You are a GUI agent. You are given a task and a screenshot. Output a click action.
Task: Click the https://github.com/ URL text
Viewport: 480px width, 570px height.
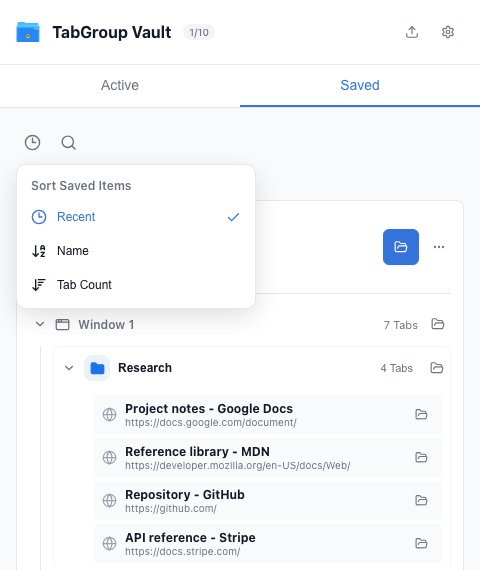(x=171, y=509)
